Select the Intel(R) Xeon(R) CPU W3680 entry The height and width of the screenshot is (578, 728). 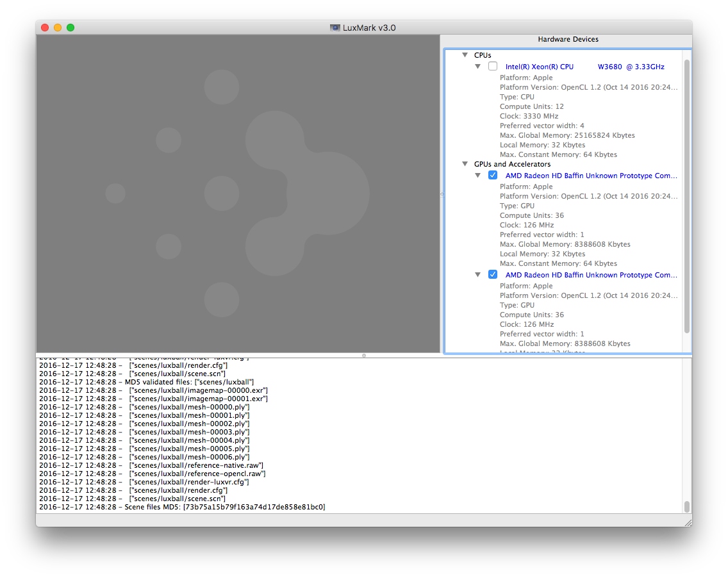tap(584, 67)
